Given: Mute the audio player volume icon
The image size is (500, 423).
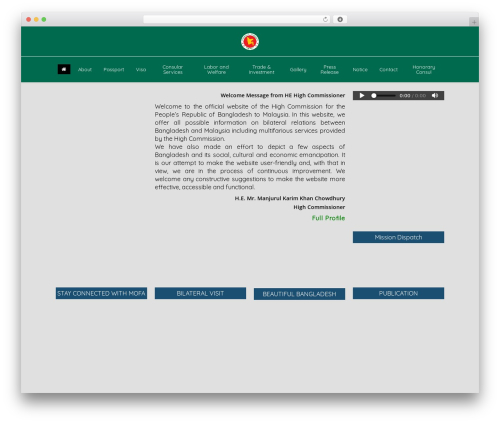Looking at the screenshot, I should tap(435, 96).
